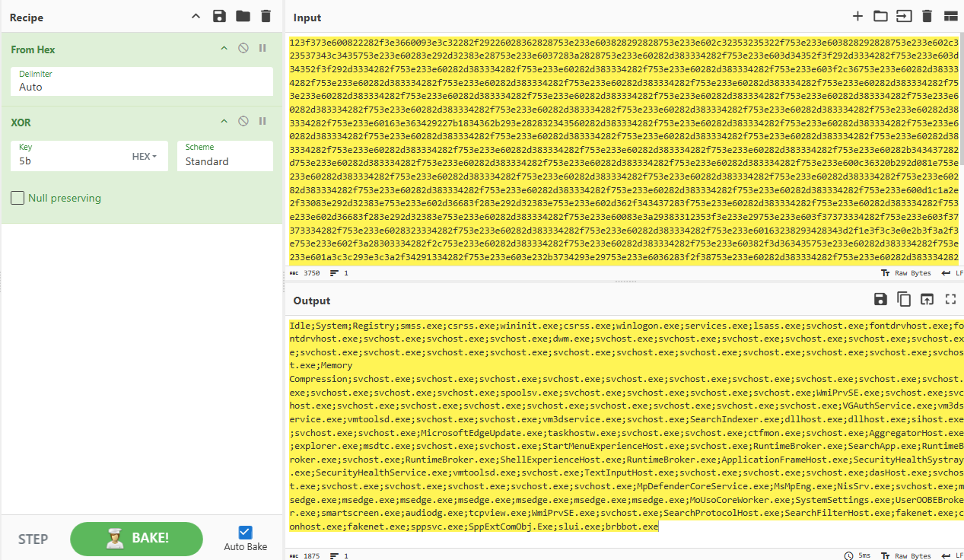The height and width of the screenshot is (560, 964).
Task: Load a recipe via folder icon
Action: [243, 17]
